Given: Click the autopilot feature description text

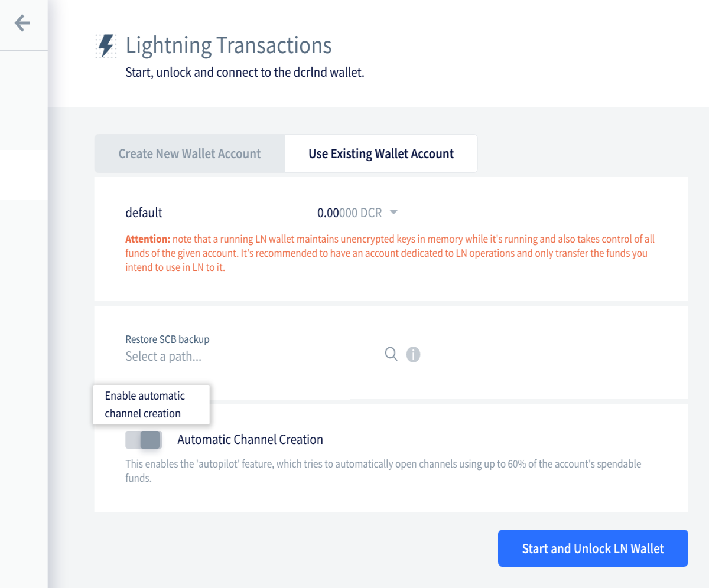Looking at the screenshot, I should coord(383,471).
